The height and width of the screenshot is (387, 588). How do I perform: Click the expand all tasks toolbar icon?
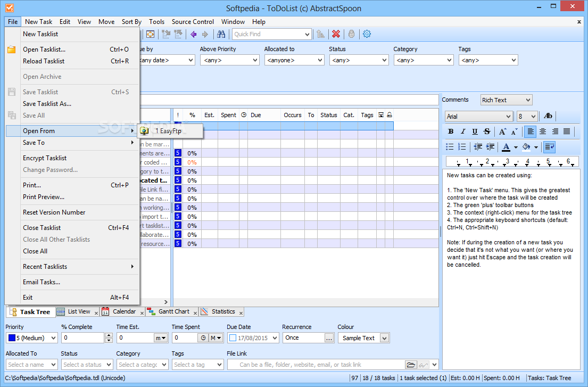[x=165, y=34]
